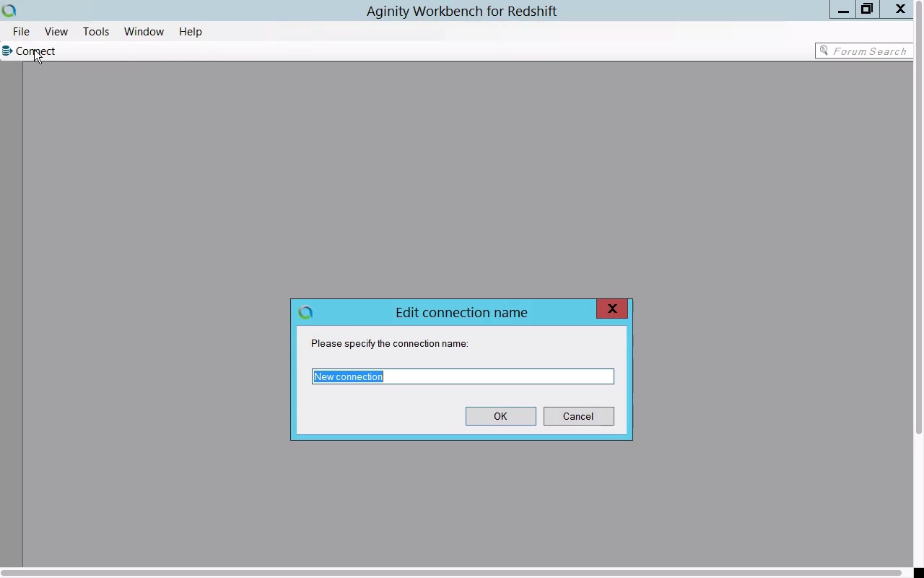
Task: Click the 'Please specify the connection name:' label
Action: click(390, 343)
